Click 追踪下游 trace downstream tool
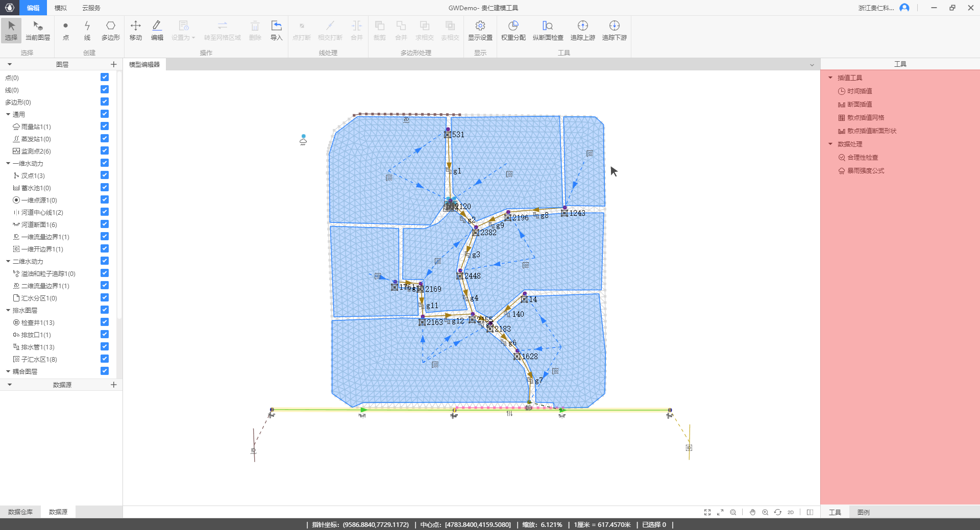Screen dimensions: 980x530 point(615,31)
